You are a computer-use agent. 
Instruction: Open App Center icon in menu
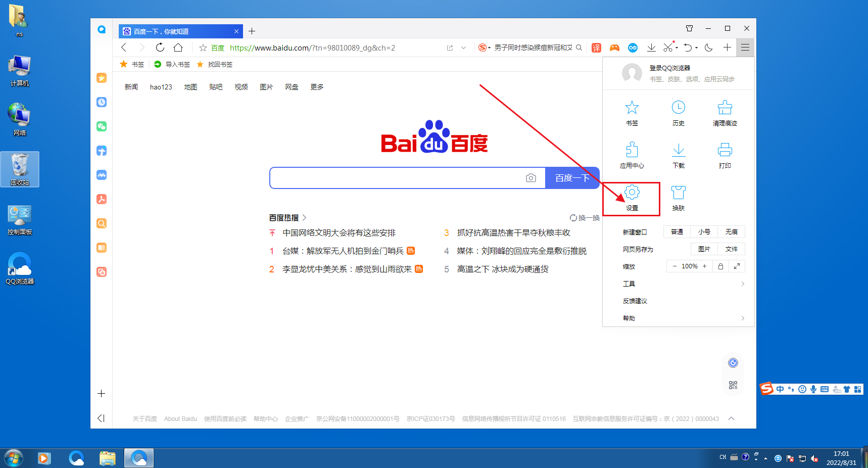pos(632,155)
